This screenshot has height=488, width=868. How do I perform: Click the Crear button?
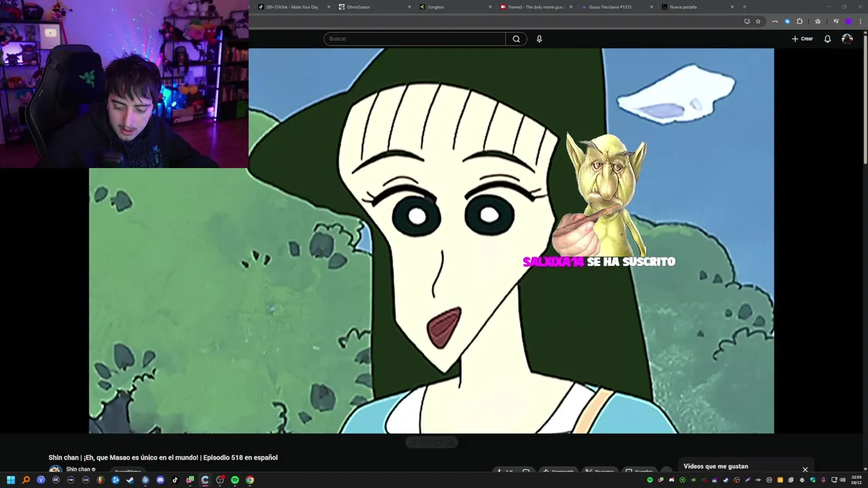802,39
